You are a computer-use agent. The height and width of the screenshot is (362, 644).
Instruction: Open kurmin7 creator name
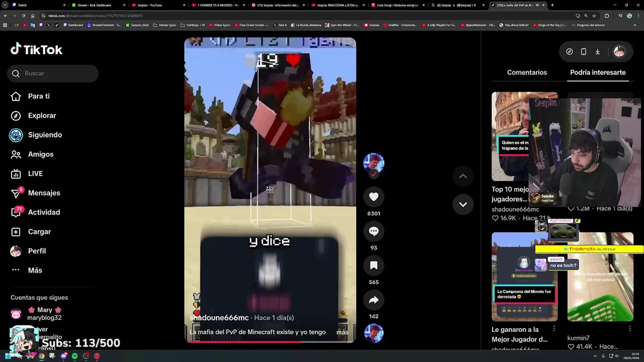[x=579, y=338]
